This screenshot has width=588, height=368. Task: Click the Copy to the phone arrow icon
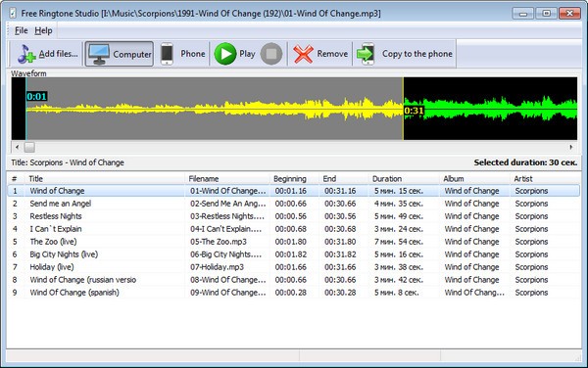[366, 54]
